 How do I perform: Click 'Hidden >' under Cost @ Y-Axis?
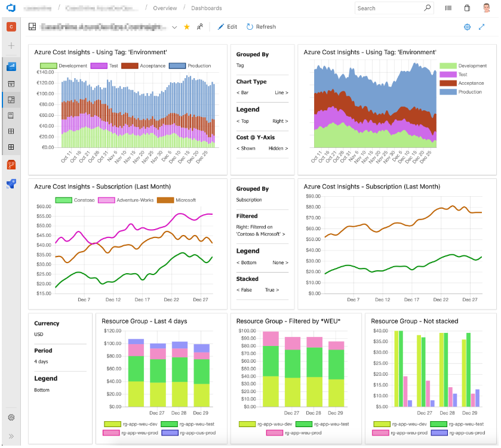pos(278,149)
